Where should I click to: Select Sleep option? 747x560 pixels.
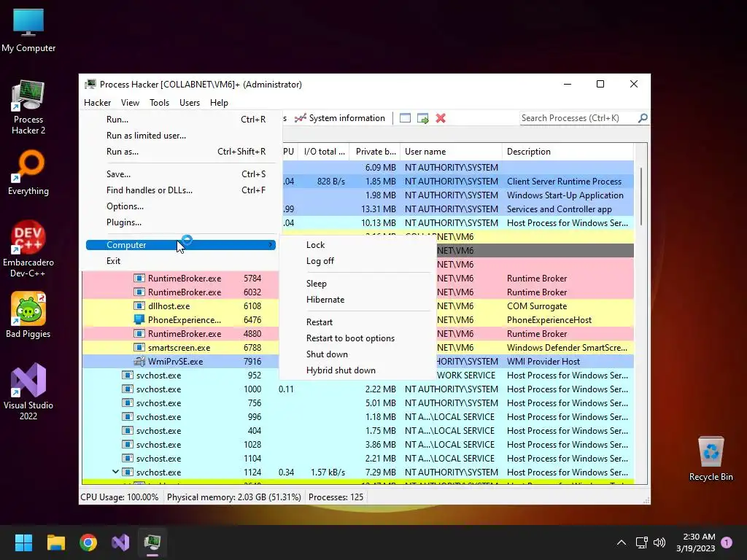(x=357, y=284)
